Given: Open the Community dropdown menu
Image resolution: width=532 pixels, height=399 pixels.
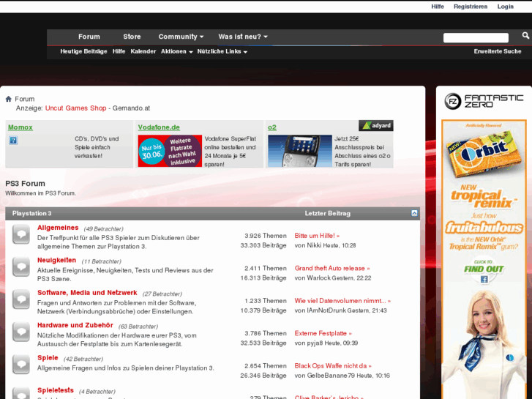Looking at the screenshot, I should click(x=181, y=37).
